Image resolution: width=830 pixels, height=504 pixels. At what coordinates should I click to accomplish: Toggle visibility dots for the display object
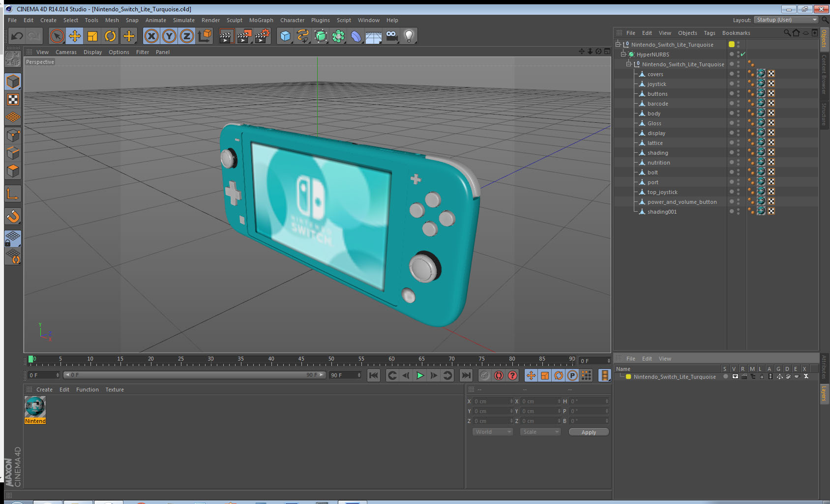pyautogui.click(x=738, y=133)
